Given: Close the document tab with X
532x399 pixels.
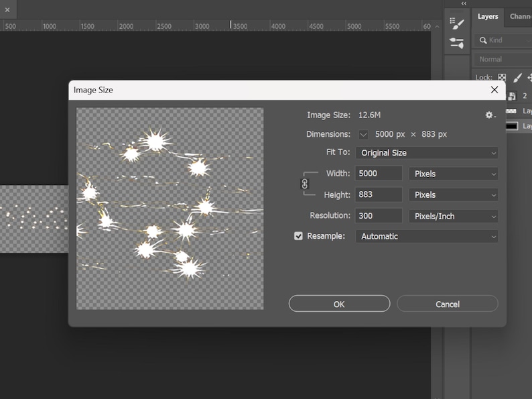Looking at the screenshot, I should point(7,10).
